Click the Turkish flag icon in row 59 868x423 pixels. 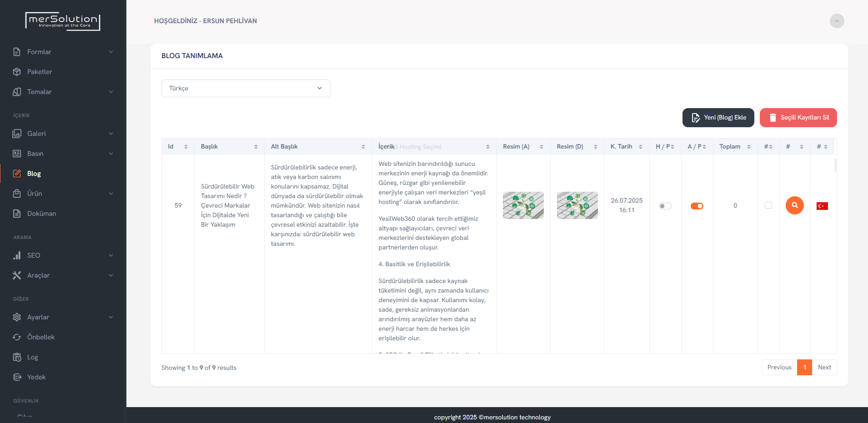(822, 206)
